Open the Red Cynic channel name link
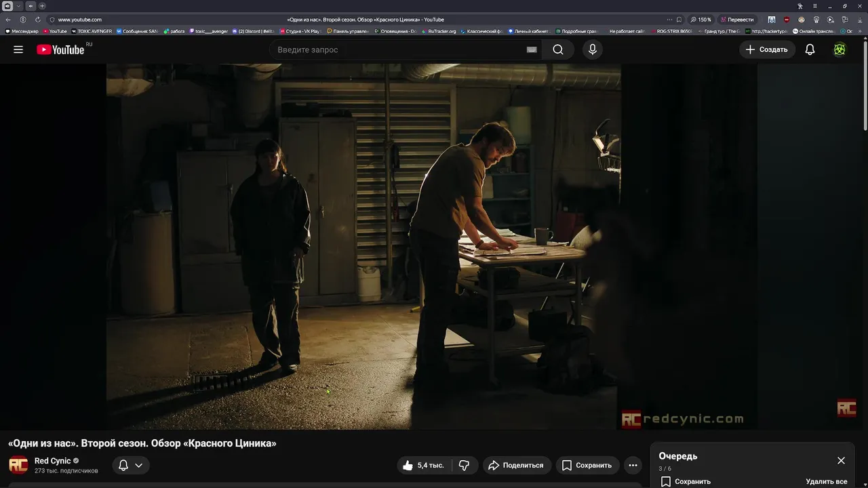Viewport: 868px width, 488px height. click(x=53, y=461)
